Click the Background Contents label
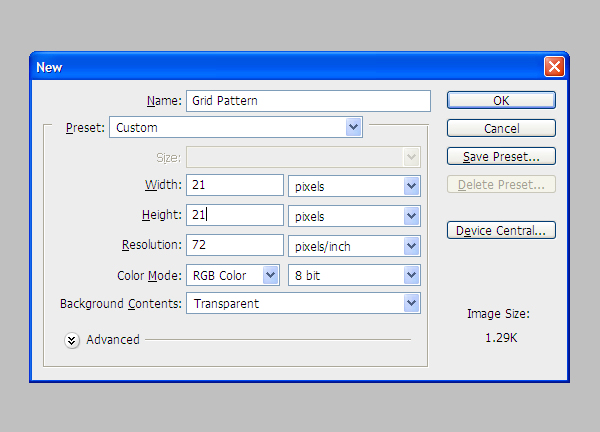 [121, 304]
